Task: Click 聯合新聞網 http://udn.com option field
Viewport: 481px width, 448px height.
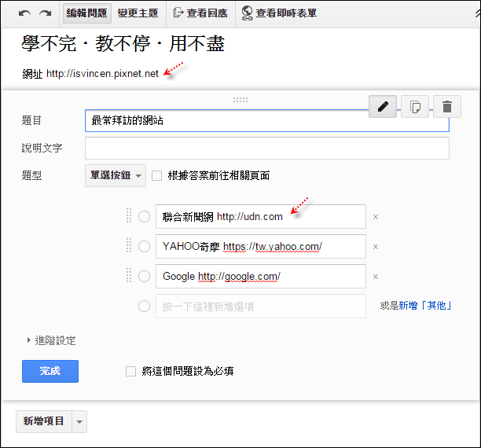Action: click(261, 216)
